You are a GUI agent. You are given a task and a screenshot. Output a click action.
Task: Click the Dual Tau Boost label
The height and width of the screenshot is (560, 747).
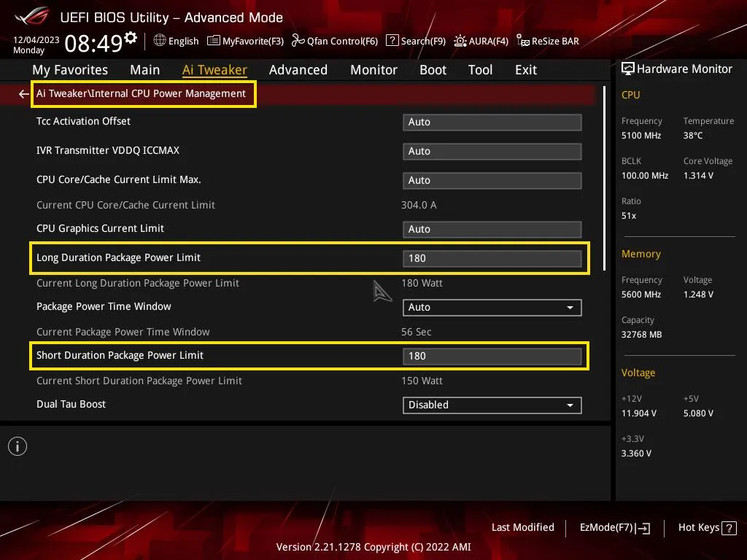(x=71, y=404)
